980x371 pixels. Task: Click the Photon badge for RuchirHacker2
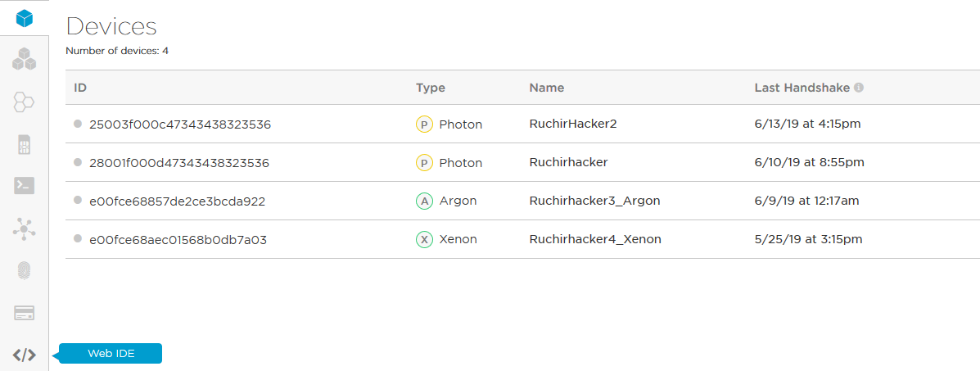pos(424,124)
